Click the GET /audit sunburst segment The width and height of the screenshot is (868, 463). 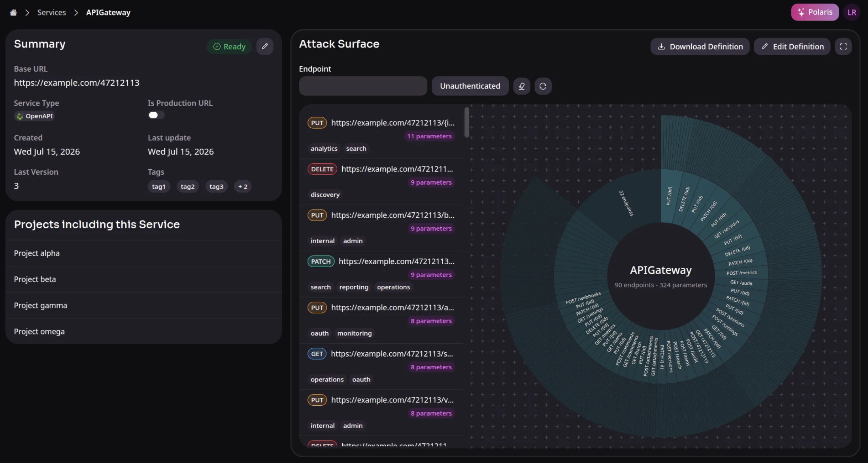(741, 283)
